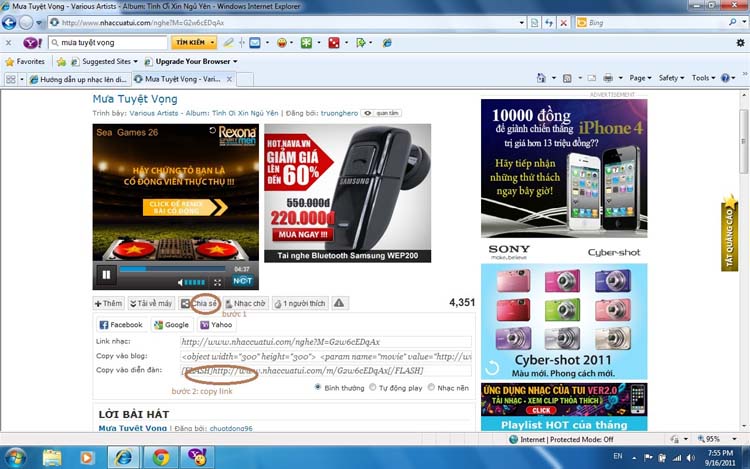750x469 pixels.
Task: Share via the Google button
Action: click(171, 325)
